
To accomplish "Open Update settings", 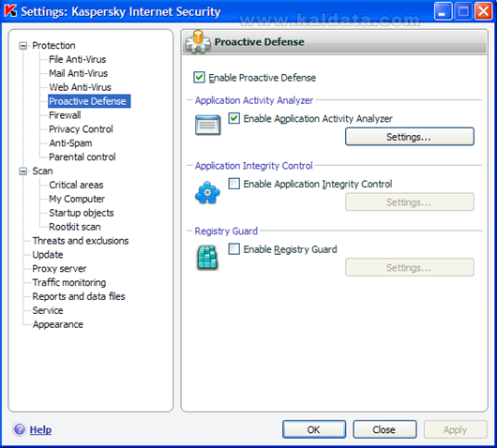I will 48,254.
